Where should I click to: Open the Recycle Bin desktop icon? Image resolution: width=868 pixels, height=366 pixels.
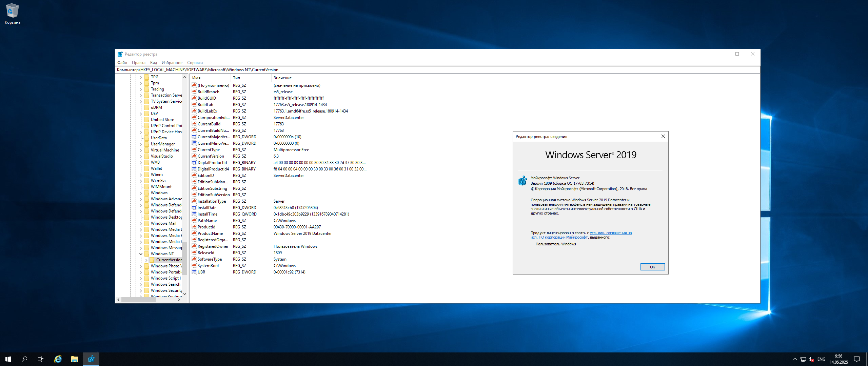pos(12,14)
